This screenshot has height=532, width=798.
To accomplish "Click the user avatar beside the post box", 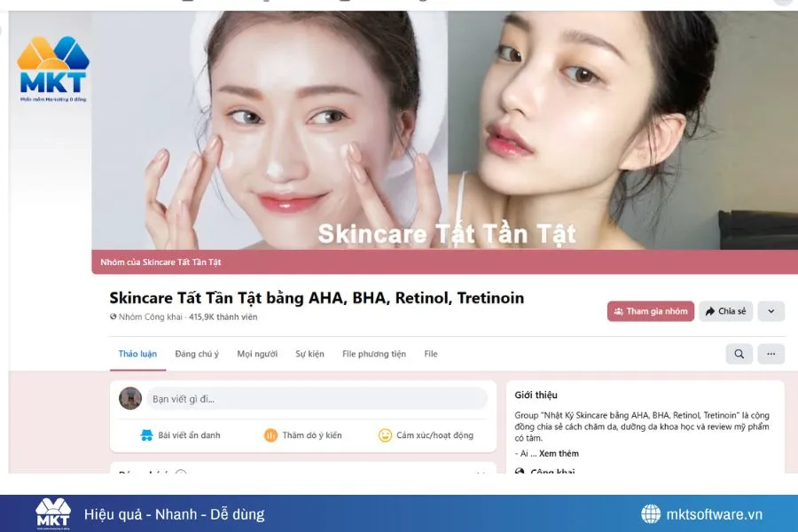I will click(x=131, y=398).
